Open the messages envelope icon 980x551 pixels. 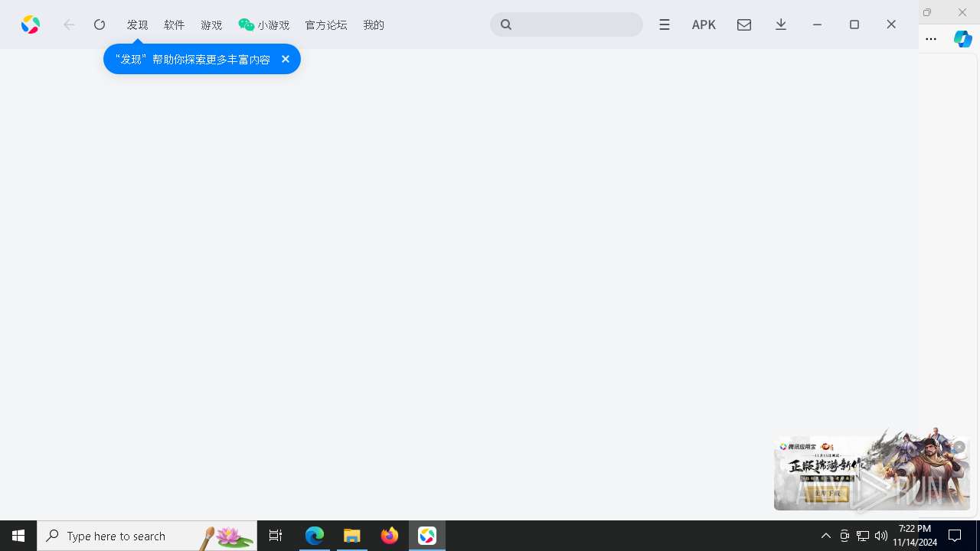coord(744,24)
